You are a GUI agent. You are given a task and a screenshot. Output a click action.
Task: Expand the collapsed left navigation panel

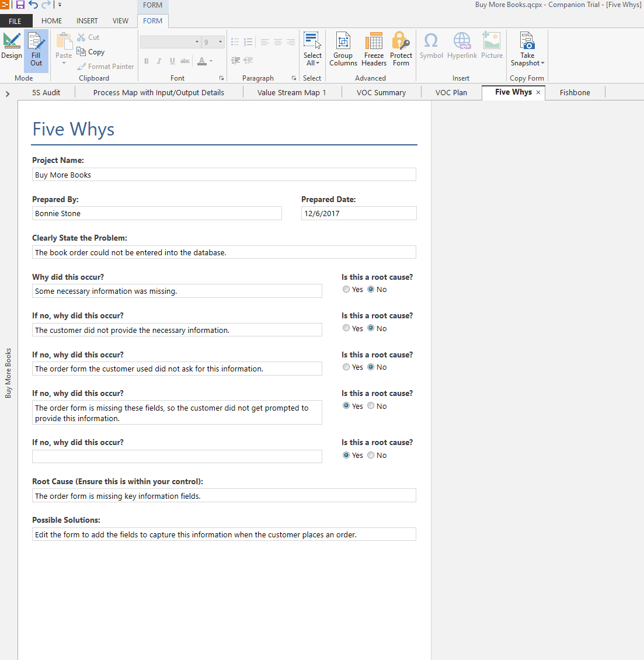[x=7, y=93]
